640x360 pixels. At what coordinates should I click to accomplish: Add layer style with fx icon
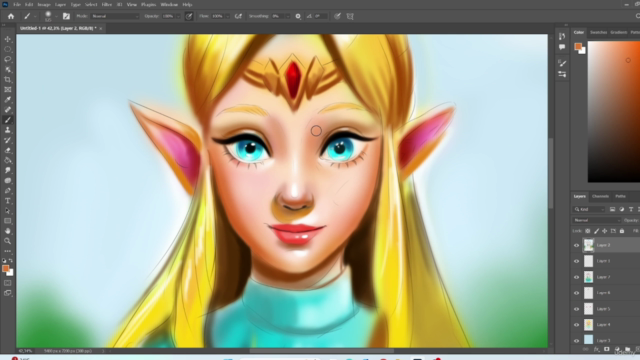coord(596,350)
